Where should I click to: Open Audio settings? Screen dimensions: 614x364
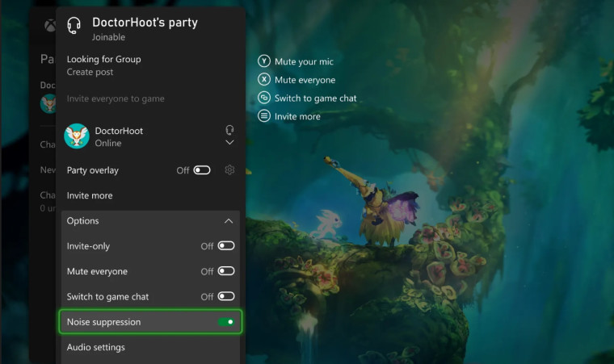(x=96, y=347)
